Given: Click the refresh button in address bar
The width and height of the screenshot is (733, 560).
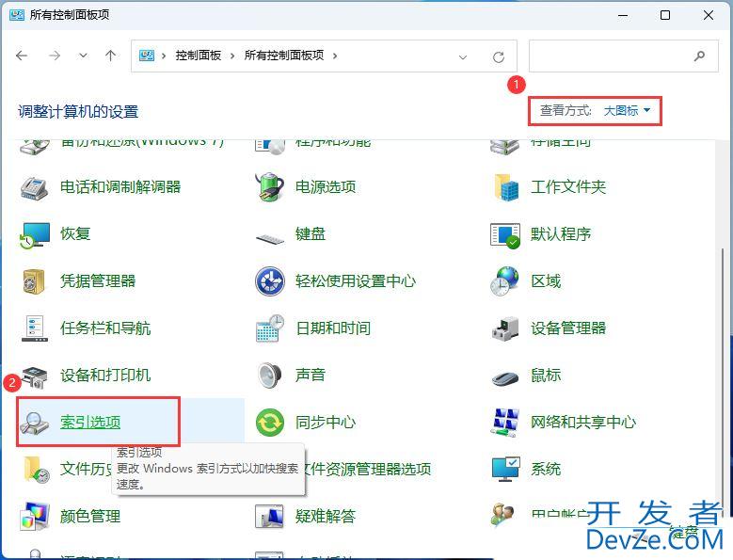Looking at the screenshot, I should tap(499, 57).
